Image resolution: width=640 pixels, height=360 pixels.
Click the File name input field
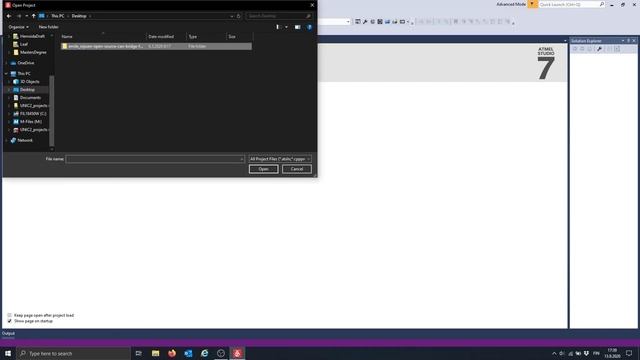[x=155, y=159]
